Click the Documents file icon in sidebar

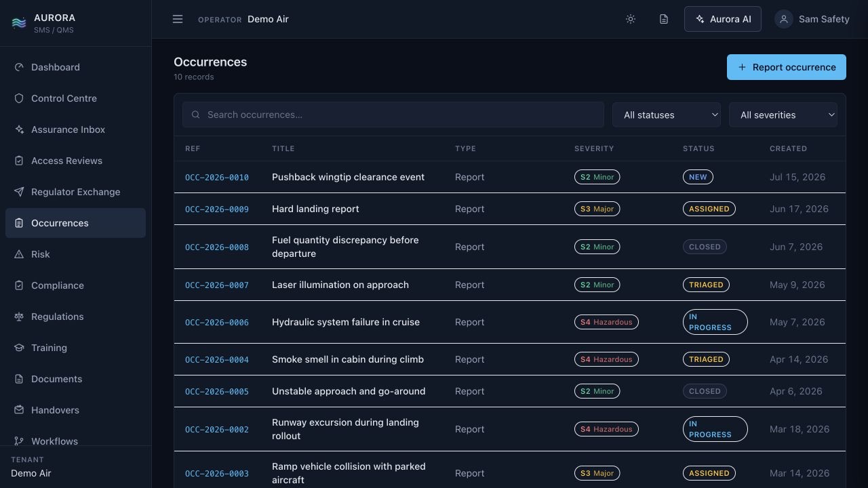[x=19, y=379]
